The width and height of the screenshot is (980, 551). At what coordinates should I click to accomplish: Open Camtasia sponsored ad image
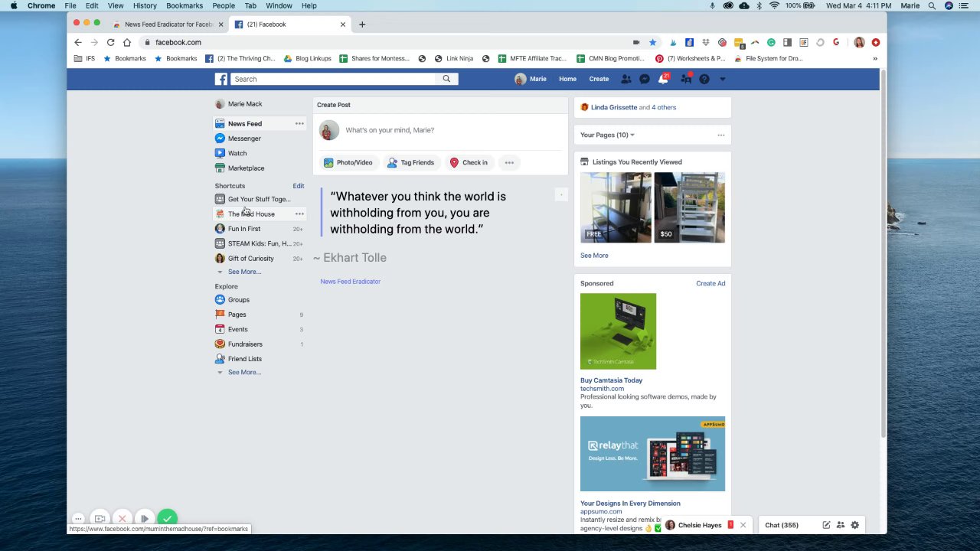[618, 331]
